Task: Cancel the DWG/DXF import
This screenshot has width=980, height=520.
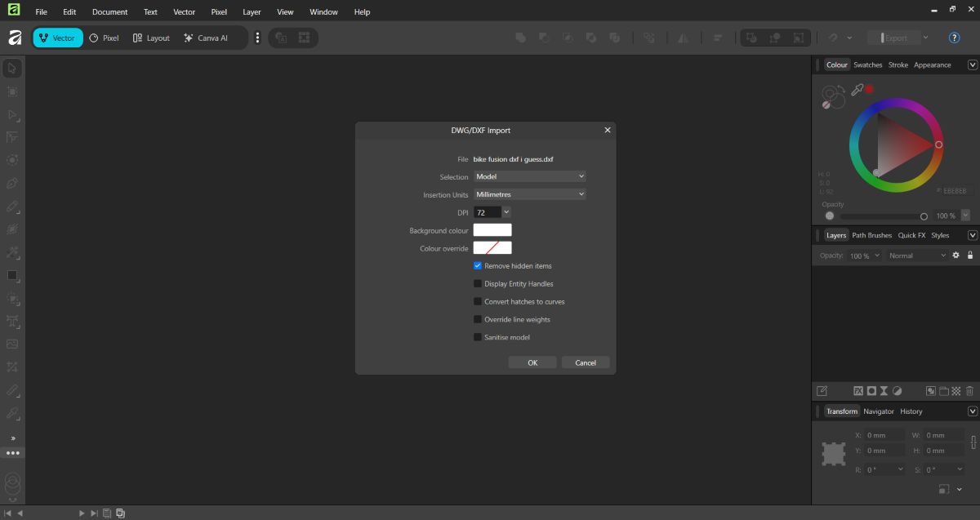Action: point(585,362)
